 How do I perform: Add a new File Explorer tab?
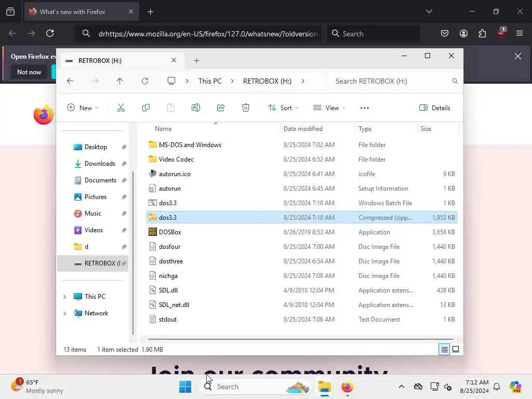(x=196, y=61)
